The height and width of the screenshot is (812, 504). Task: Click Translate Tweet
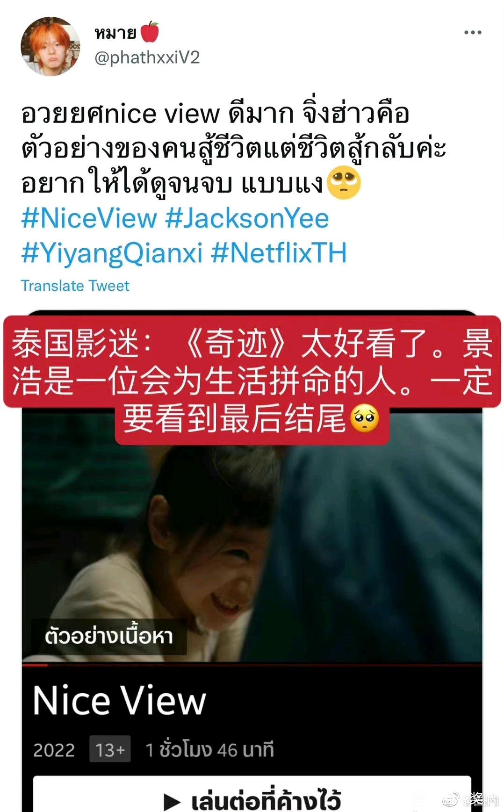75,286
